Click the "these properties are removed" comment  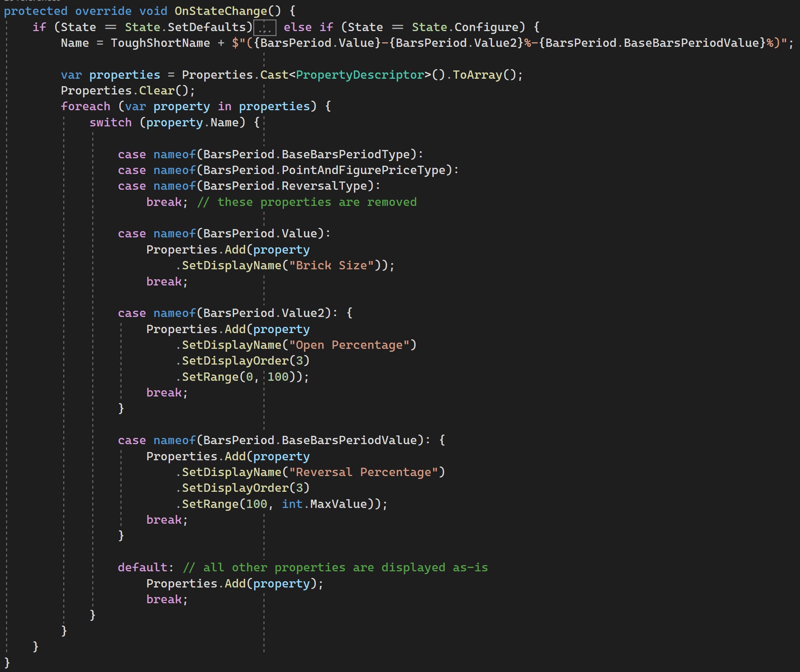point(307,202)
